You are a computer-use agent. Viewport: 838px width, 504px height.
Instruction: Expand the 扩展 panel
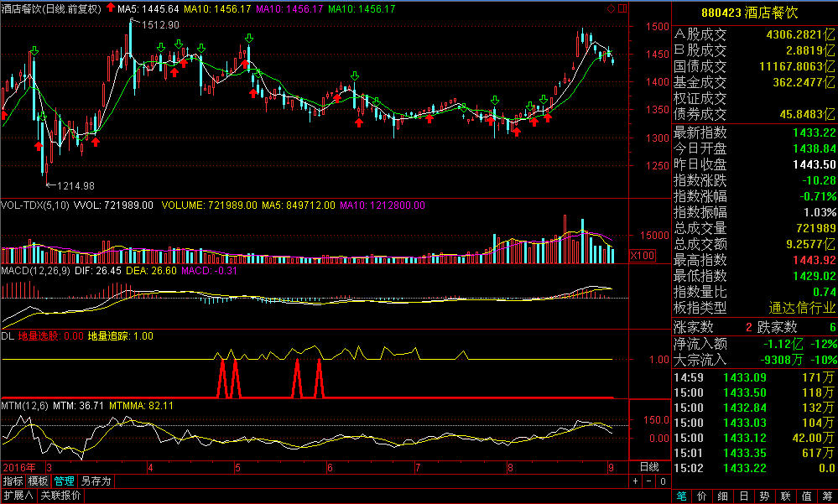18,496
